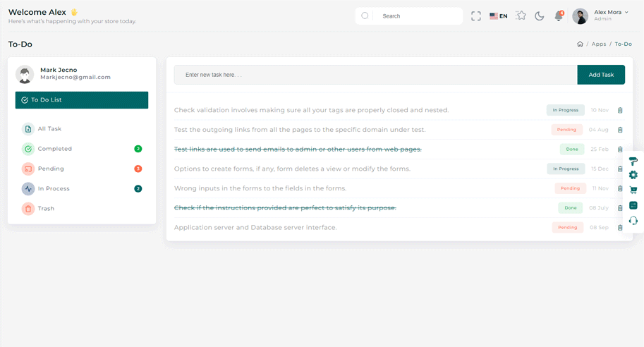Open the bookmarks star icon
This screenshot has height=347, width=644.
click(521, 16)
